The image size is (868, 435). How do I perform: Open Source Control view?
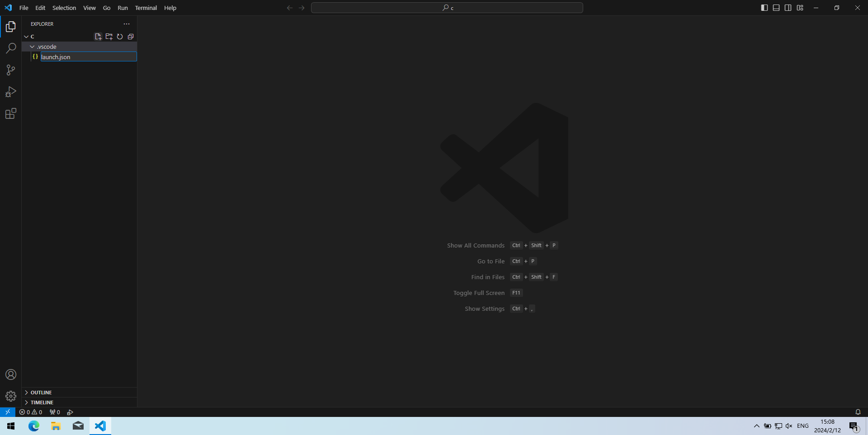(x=11, y=70)
